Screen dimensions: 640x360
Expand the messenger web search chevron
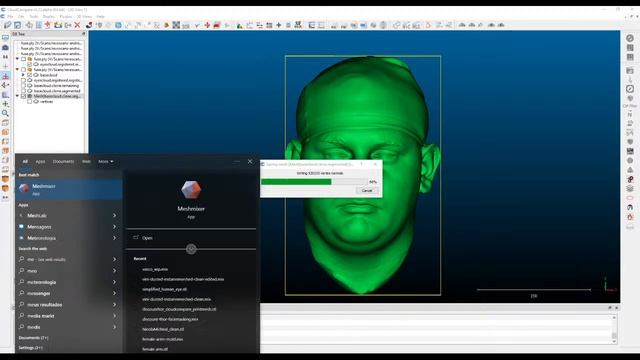pyautogui.click(x=114, y=293)
